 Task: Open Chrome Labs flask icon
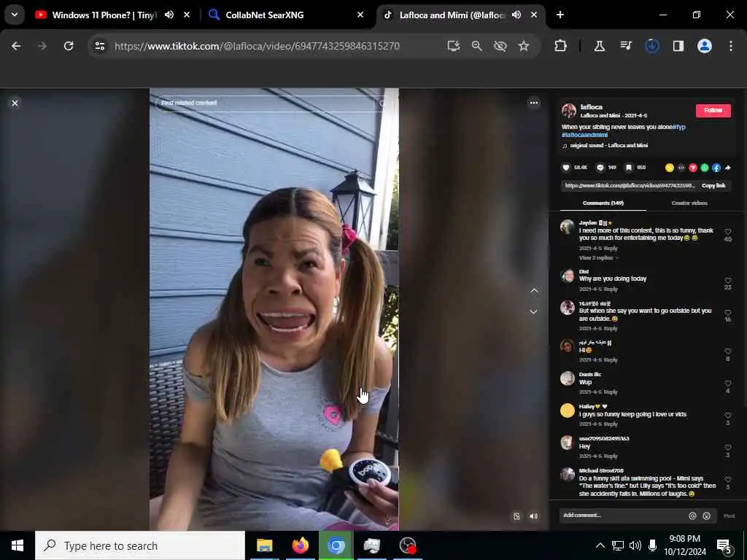click(x=600, y=46)
